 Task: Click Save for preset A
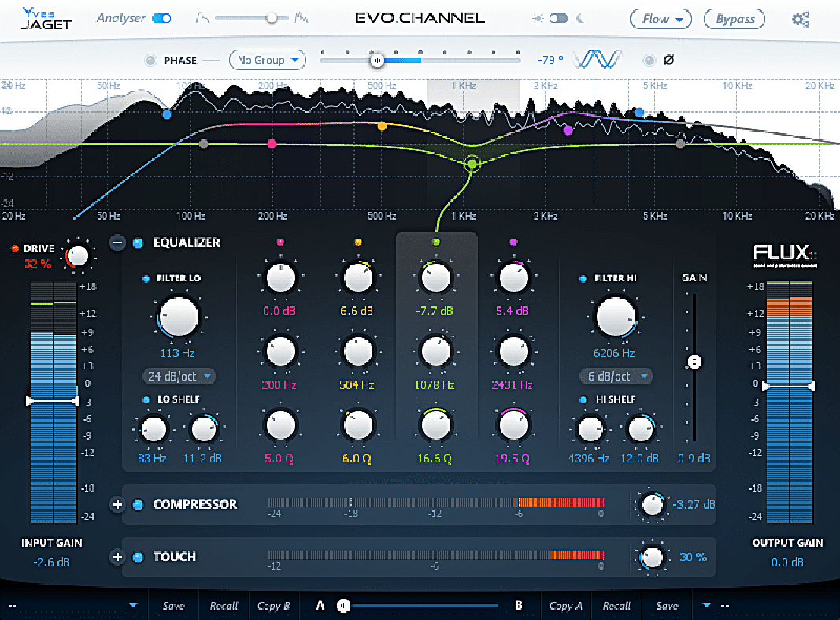[173, 606]
